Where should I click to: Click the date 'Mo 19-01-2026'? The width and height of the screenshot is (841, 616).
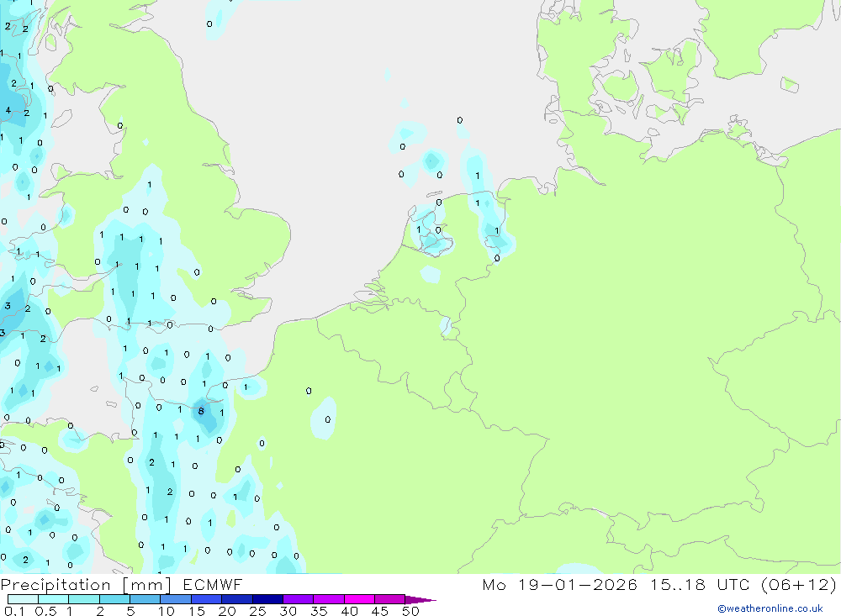coord(559,585)
